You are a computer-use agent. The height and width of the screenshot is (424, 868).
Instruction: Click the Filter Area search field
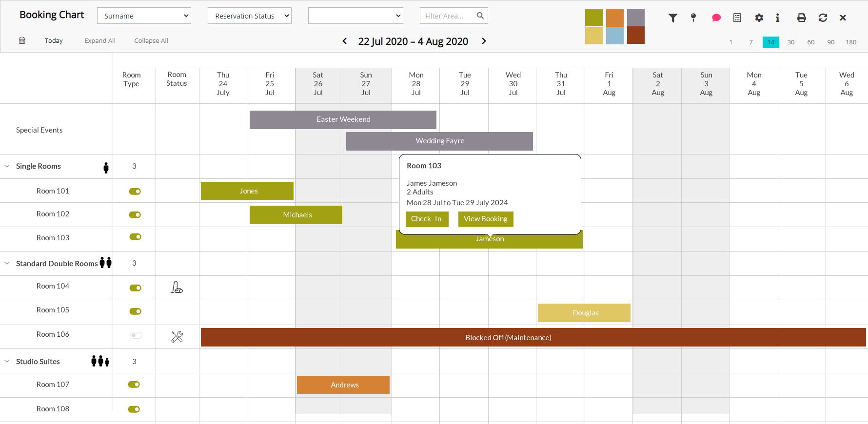pyautogui.click(x=449, y=16)
